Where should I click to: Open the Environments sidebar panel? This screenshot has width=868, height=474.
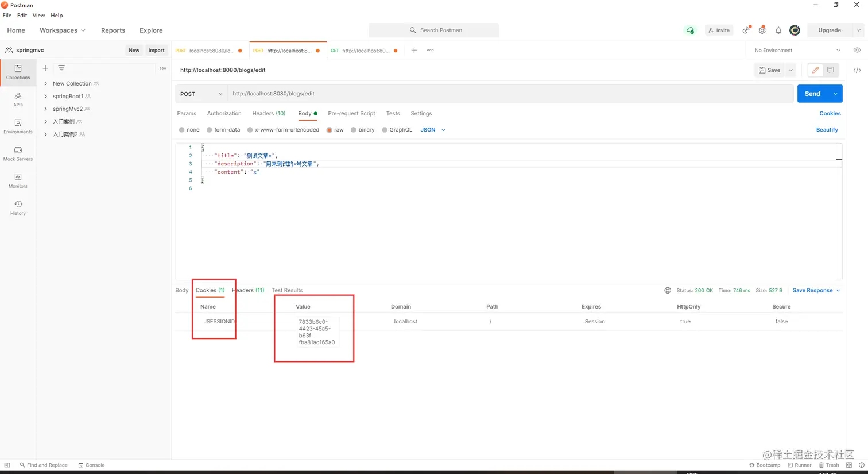point(18,126)
